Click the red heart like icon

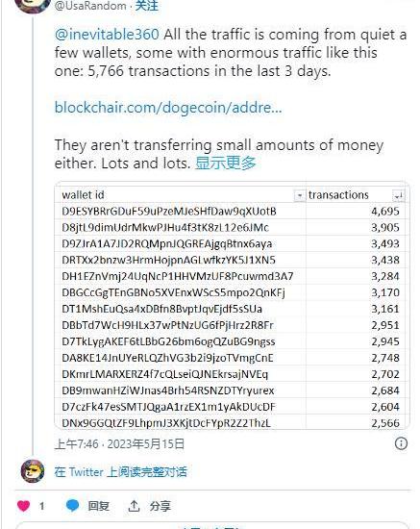[x=24, y=506]
